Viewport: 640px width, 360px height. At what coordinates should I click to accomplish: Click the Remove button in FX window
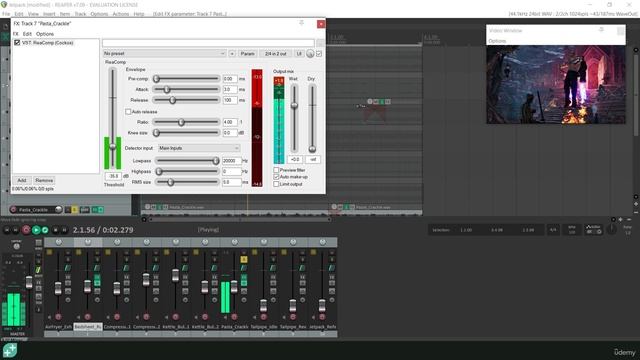44,180
